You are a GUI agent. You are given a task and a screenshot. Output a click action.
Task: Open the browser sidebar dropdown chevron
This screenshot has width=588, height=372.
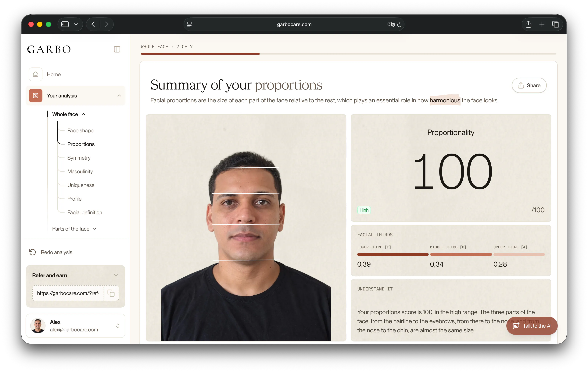(x=76, y=24)
